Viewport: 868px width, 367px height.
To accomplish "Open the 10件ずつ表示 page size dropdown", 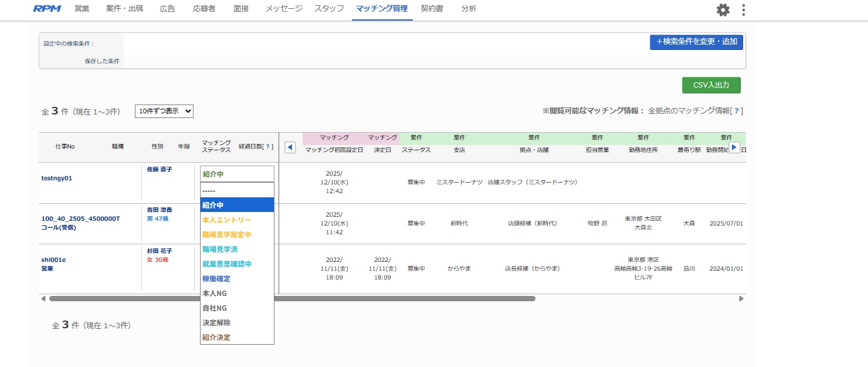I will pyautogui.click(x=164, y=111).
